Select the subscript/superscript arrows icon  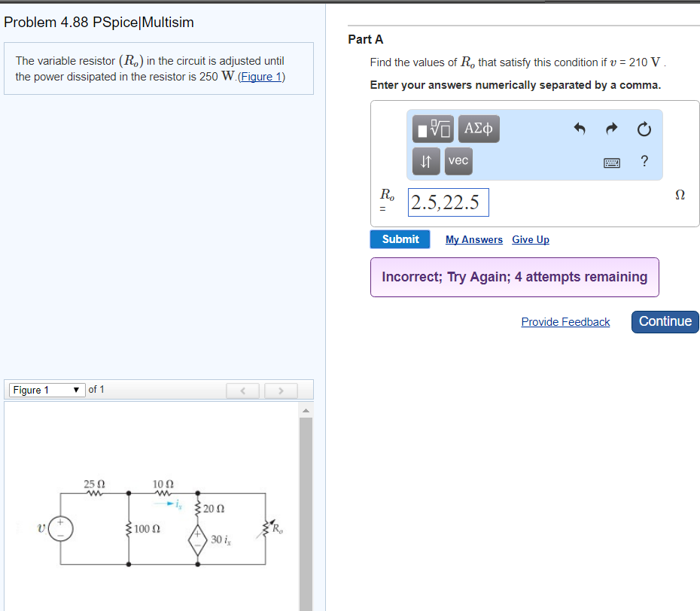425,160
